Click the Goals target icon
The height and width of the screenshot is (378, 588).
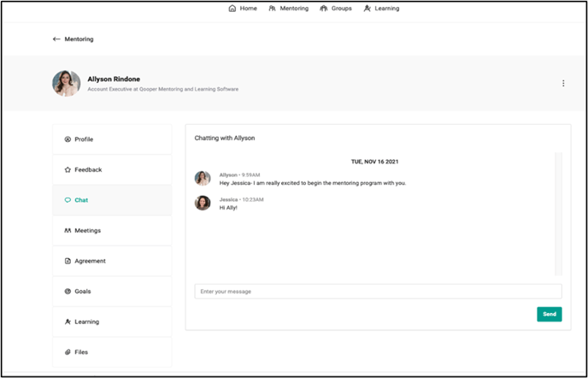click(x=68, y=292)
